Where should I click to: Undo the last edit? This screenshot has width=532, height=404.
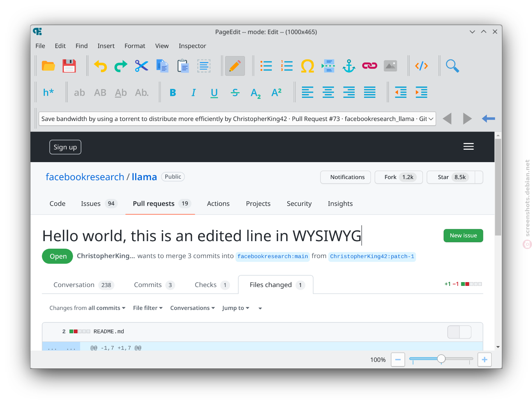pyautogui.click(x=101, y=66)
